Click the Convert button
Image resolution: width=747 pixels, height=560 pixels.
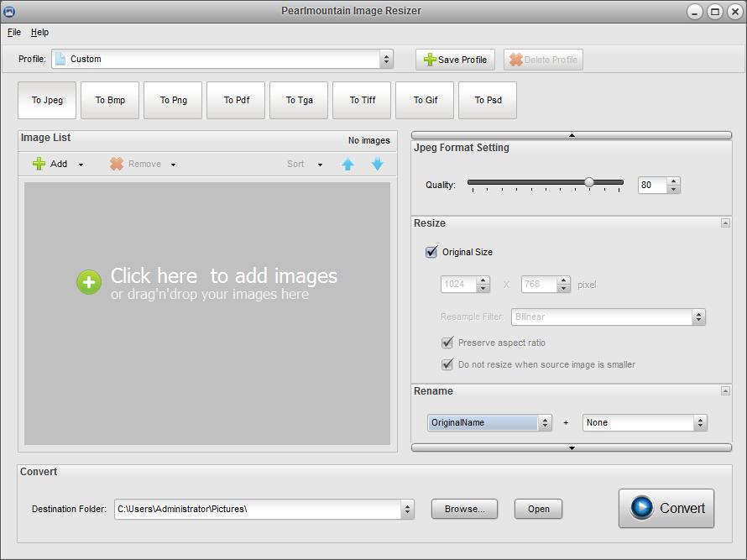666,508
